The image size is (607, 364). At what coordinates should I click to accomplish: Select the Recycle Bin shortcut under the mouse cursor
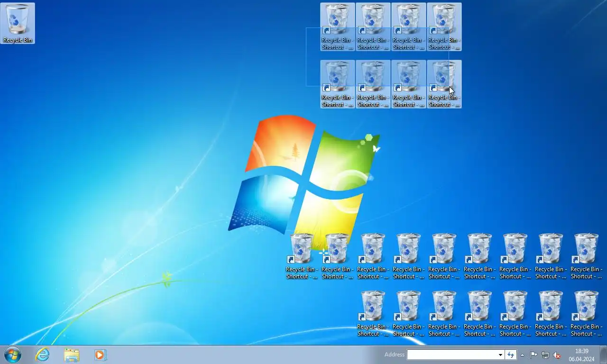(444, 84)
